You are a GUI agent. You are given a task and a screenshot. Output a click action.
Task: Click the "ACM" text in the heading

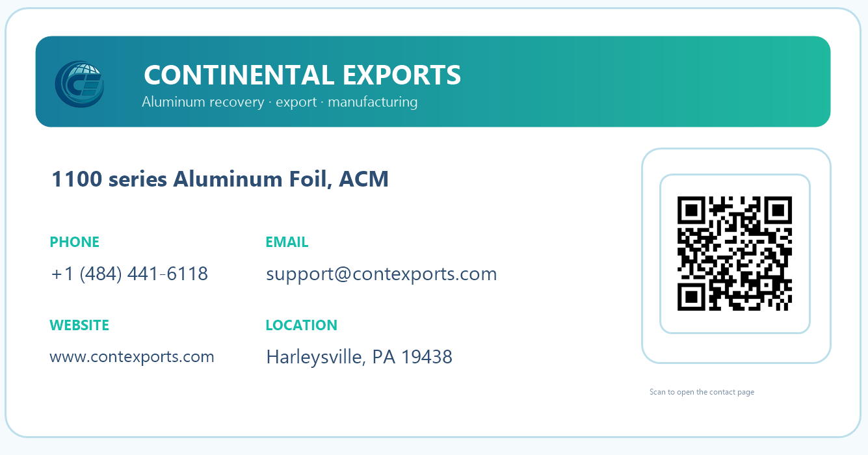click(x=365, y=179)
